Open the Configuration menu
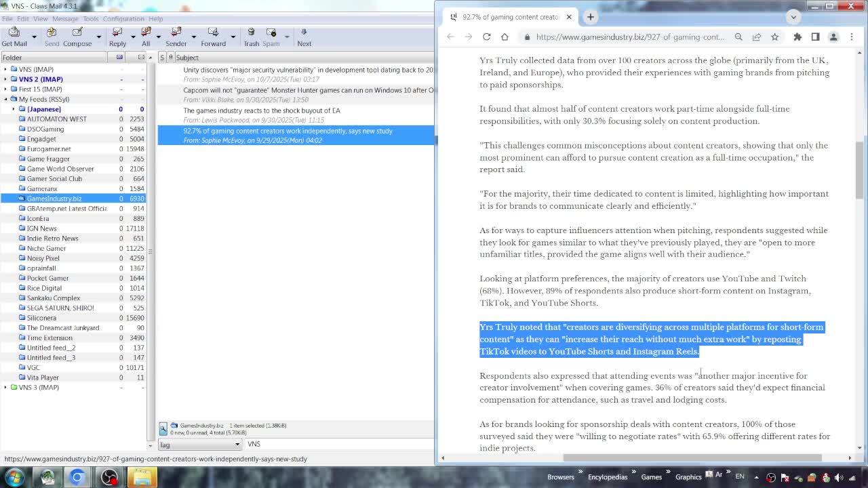 pos(123,18)
